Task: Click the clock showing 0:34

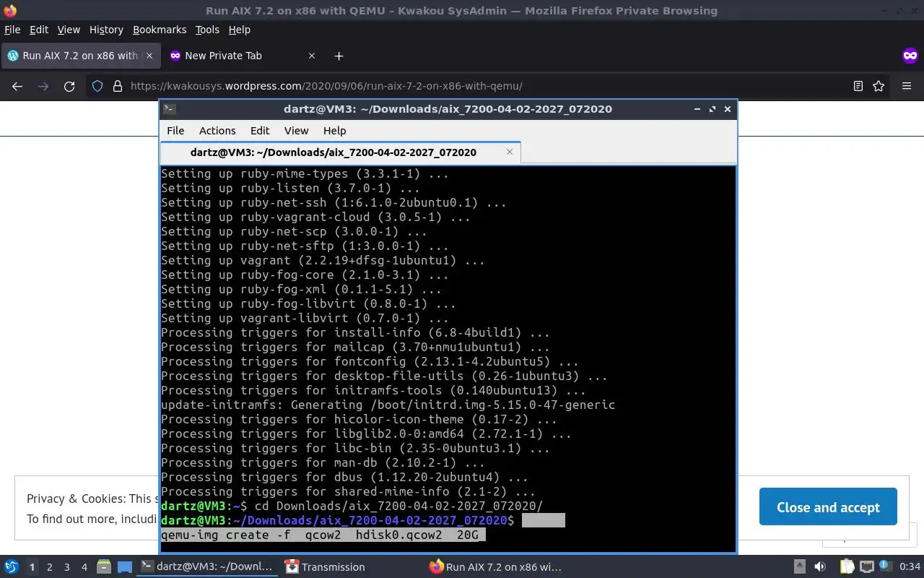Action: click(x=910, y=567)
